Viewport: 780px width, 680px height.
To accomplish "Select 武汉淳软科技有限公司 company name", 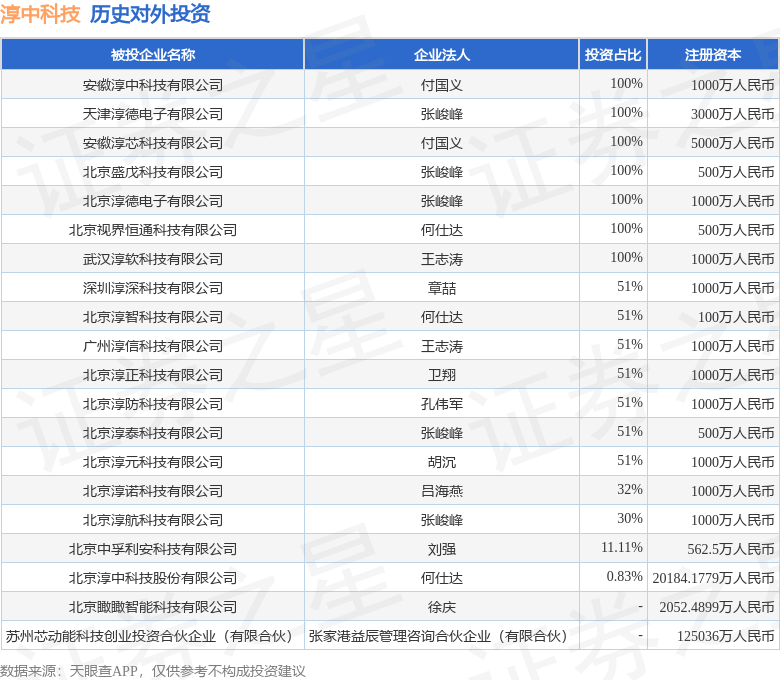I will click(153, 259).
